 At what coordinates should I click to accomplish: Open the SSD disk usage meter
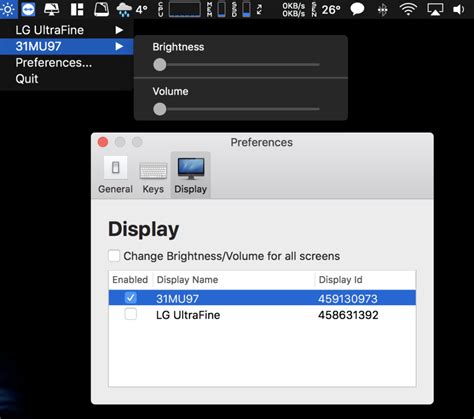246,9
